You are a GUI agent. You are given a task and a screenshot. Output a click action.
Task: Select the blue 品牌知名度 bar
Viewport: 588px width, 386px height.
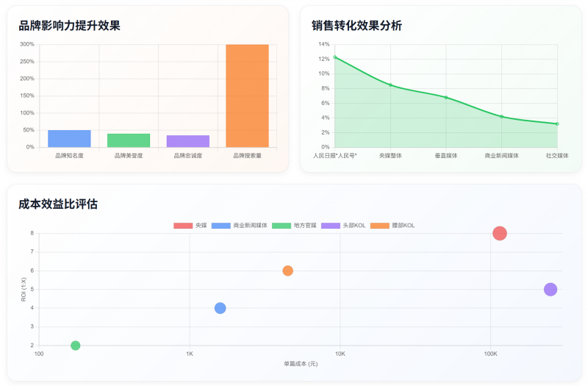69,138
